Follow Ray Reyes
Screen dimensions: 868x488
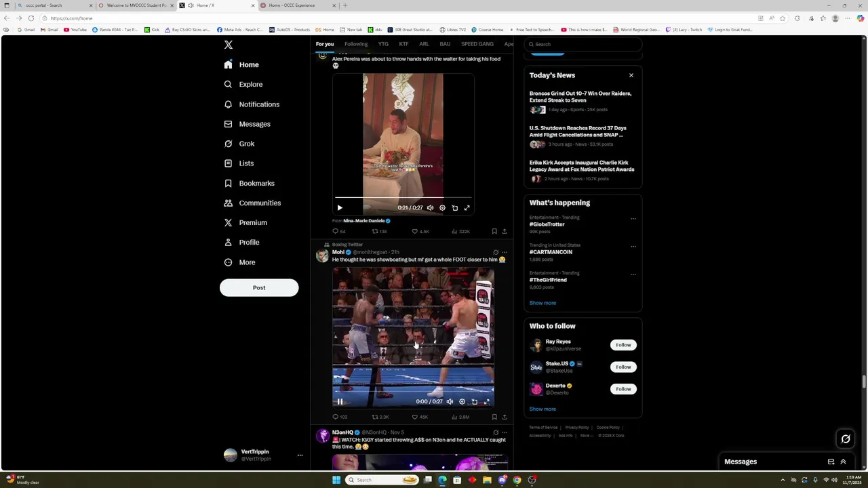[623, 345]
